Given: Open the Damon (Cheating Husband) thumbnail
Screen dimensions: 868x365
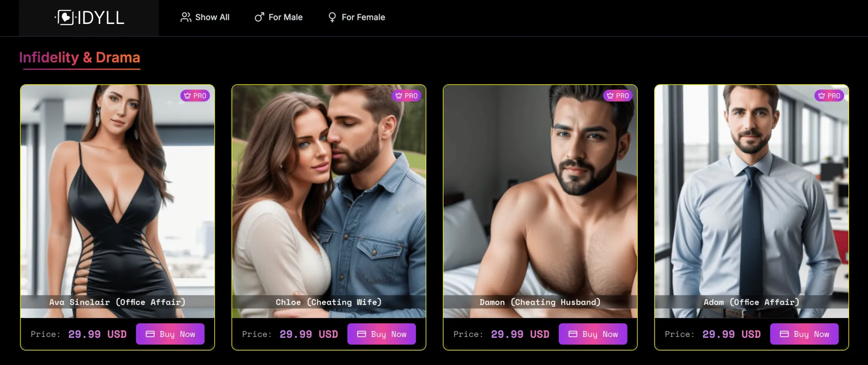Looking at the screenshot, I should click(x=540, y=201).
